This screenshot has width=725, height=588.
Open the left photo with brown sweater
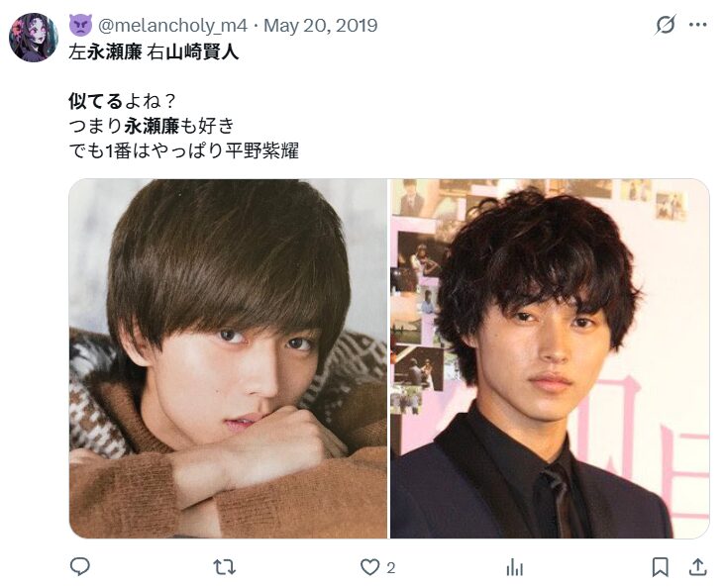(229, 358)
